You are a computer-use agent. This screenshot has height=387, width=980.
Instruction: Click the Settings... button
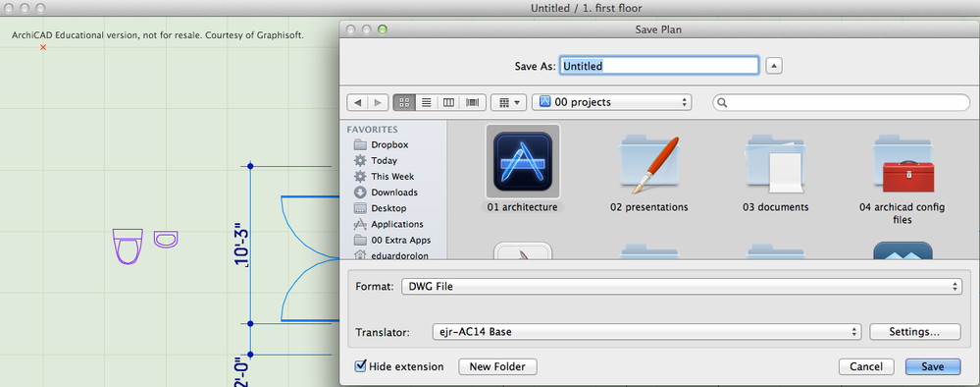pos(914,332)
